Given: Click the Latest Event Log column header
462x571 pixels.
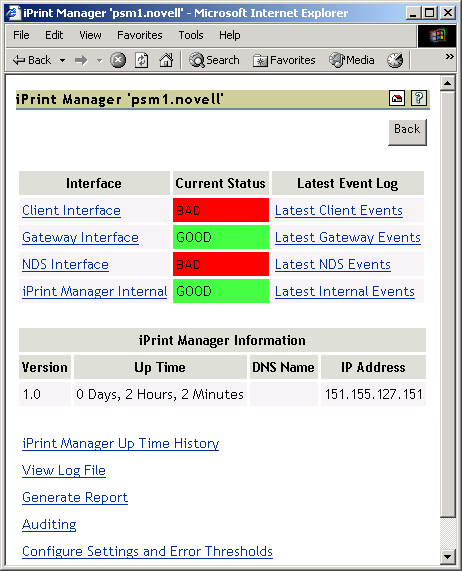Looking at the screenshot, I should pos(348,183).
